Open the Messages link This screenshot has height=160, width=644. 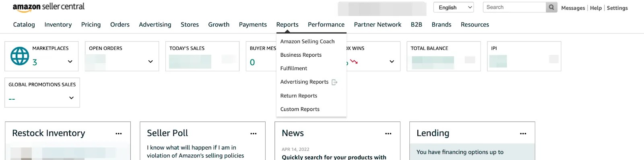click(x=573, y=8)
